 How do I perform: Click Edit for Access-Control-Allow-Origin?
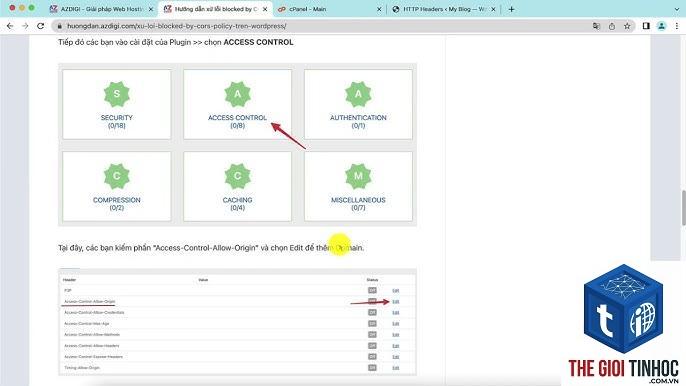tap(396, 302)
